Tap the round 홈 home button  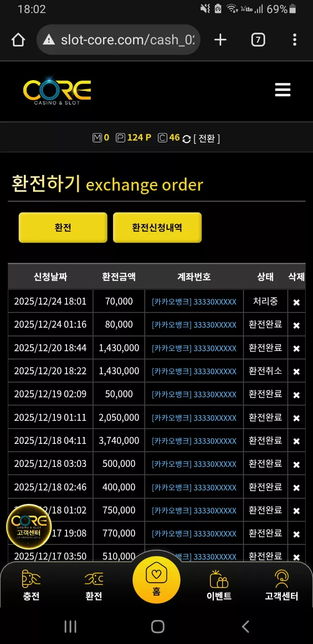point(156,580)
